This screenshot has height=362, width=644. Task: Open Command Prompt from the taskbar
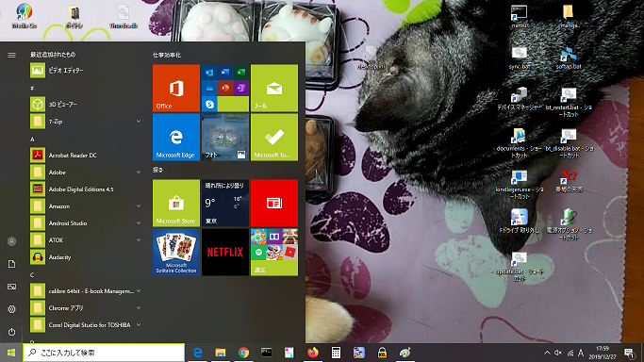[267, 353]
